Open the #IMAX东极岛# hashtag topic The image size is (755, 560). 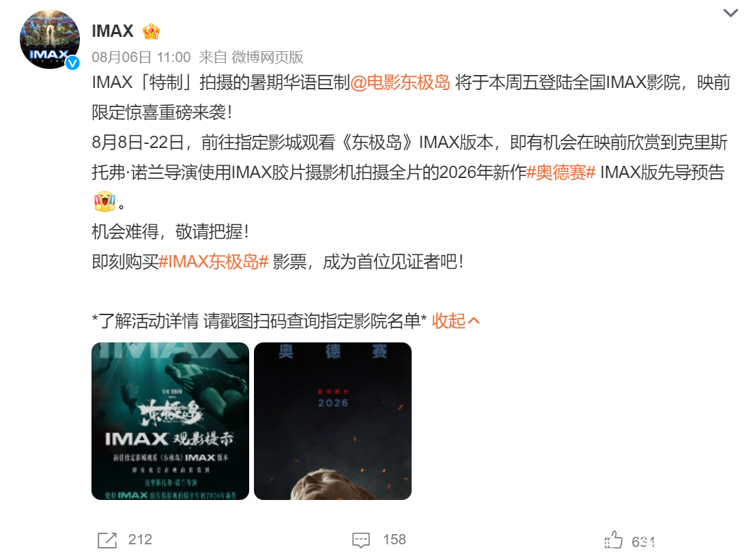pyautogui.click(x=213, y=262)
